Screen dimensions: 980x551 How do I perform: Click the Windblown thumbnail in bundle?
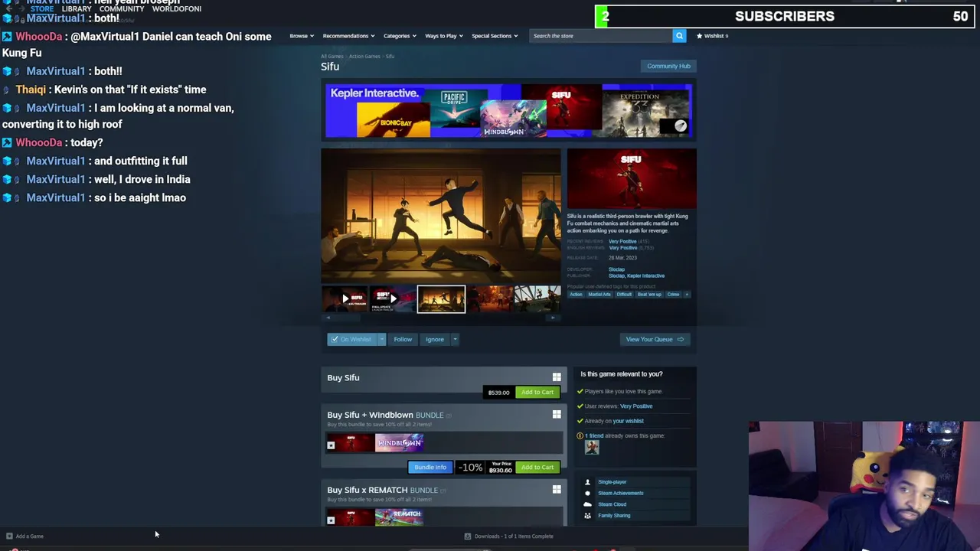tap(399, 442)
